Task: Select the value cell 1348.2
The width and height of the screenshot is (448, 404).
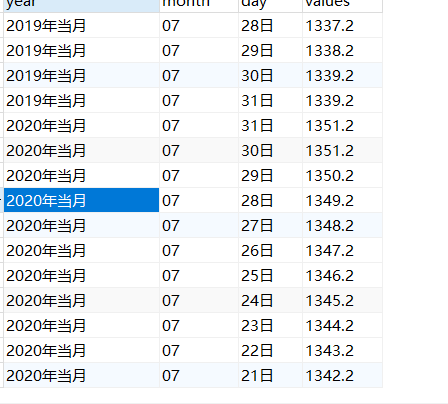Action: tap(342, 225)
